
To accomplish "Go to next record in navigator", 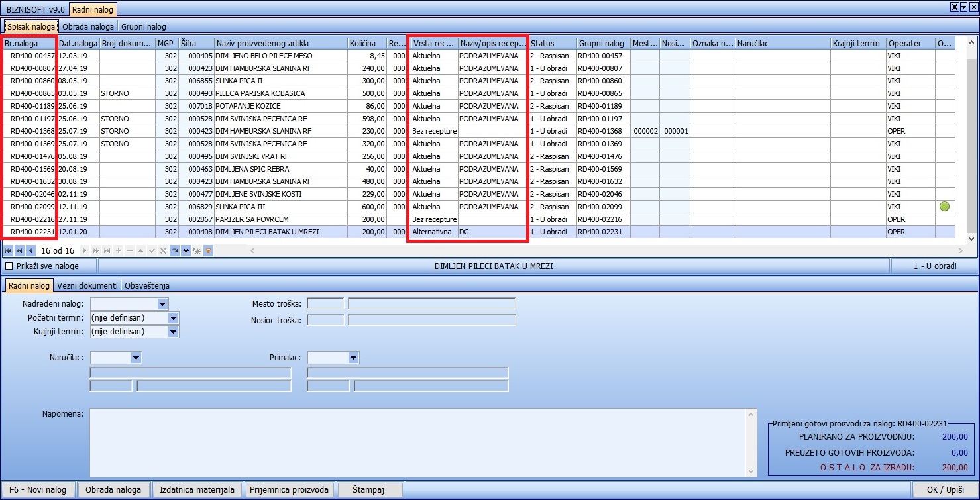I will [85, 251].
